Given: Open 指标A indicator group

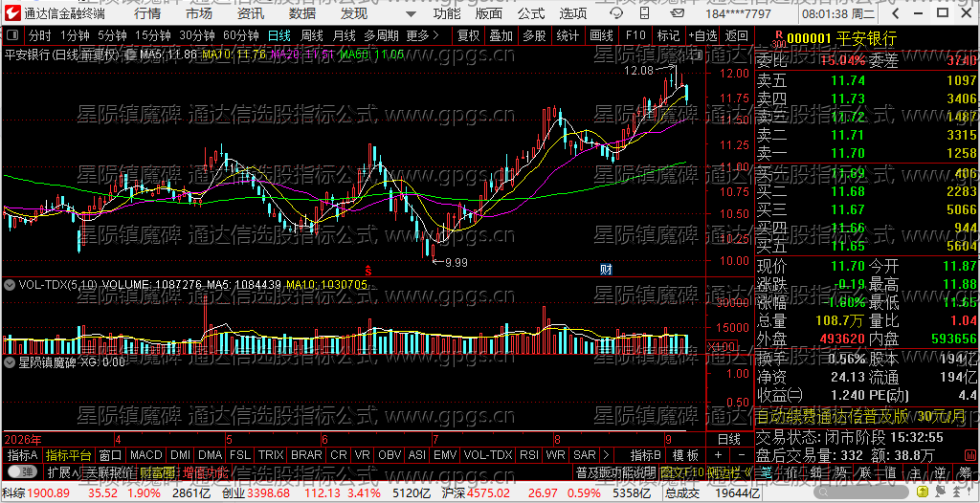Looking at the screenshot, I should [x=23, y=455].
